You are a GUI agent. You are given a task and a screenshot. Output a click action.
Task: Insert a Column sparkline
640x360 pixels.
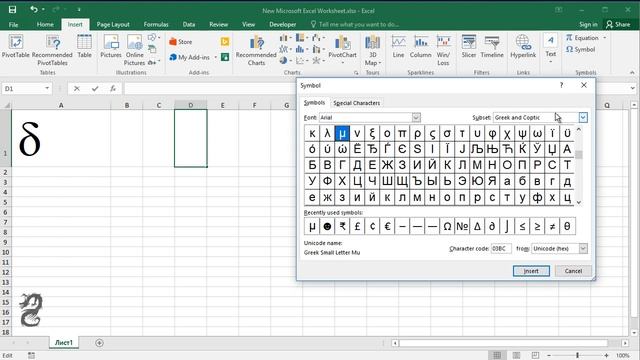click(x=420, y=46)
